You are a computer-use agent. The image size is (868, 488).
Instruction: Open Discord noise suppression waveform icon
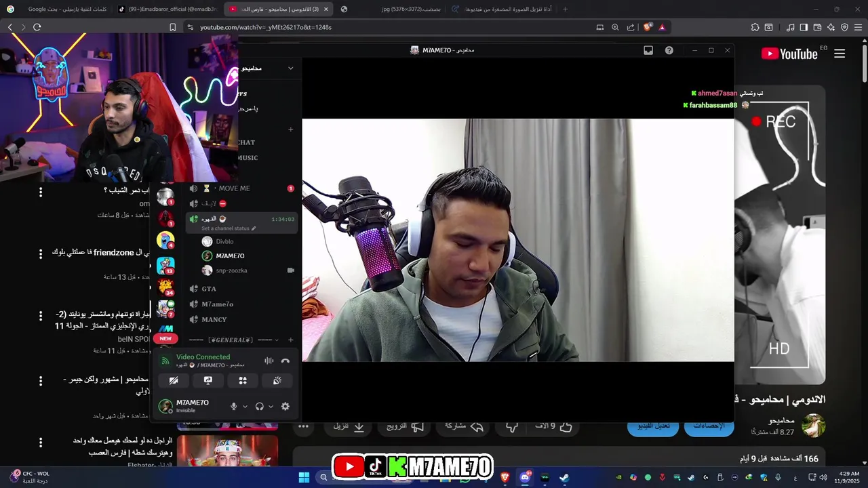tap(269, 361)
